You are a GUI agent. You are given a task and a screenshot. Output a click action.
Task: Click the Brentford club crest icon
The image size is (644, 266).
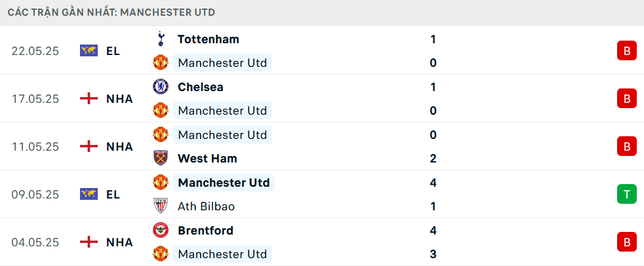(x=161, y=230)
